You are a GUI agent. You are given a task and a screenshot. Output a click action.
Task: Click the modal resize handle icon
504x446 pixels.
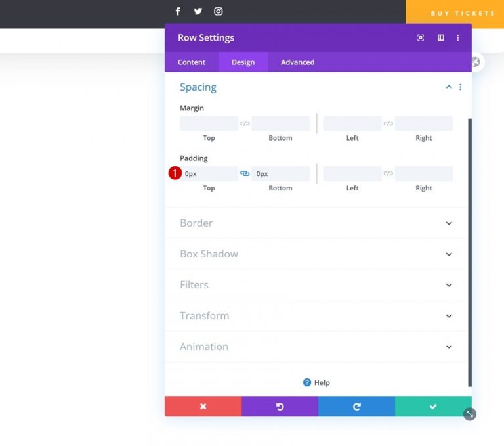[x=470, y=414]
